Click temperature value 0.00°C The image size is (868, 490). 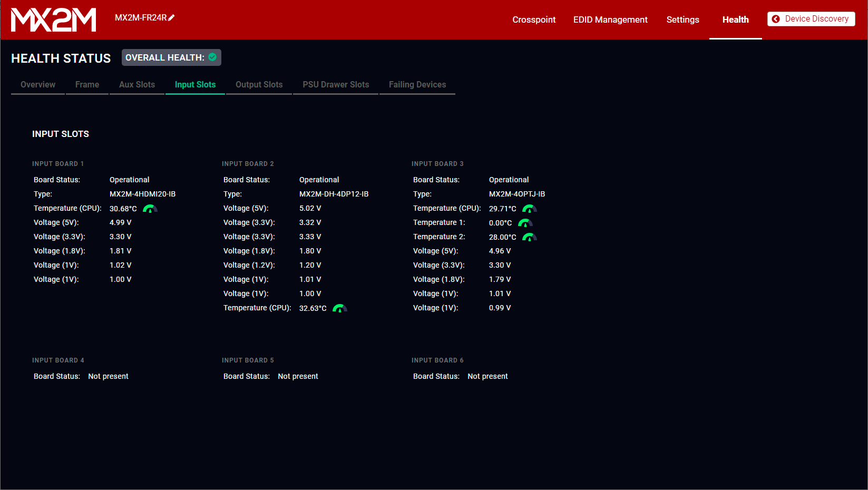[500, 223]
